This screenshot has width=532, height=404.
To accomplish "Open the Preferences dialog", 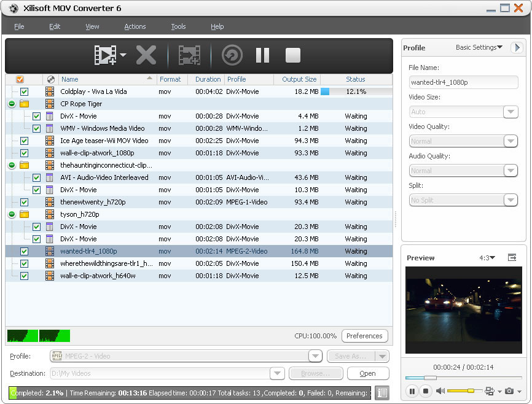I will [x=364, y=336].
